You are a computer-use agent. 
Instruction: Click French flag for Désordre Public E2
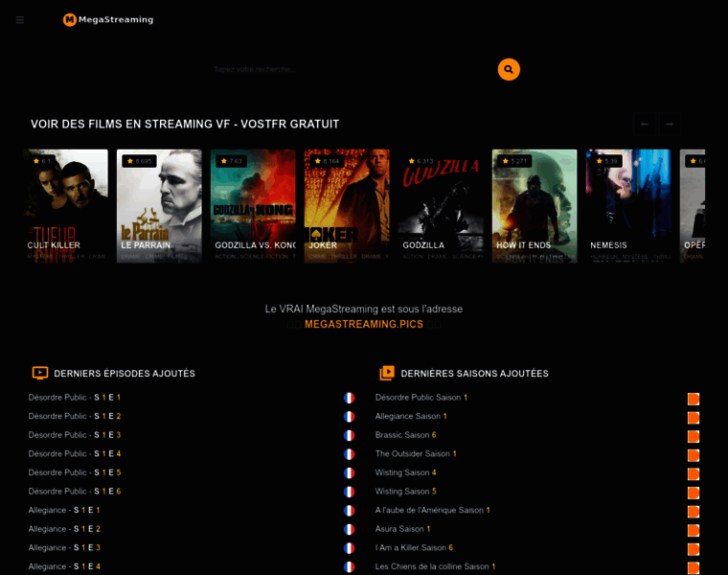(349, 417)
